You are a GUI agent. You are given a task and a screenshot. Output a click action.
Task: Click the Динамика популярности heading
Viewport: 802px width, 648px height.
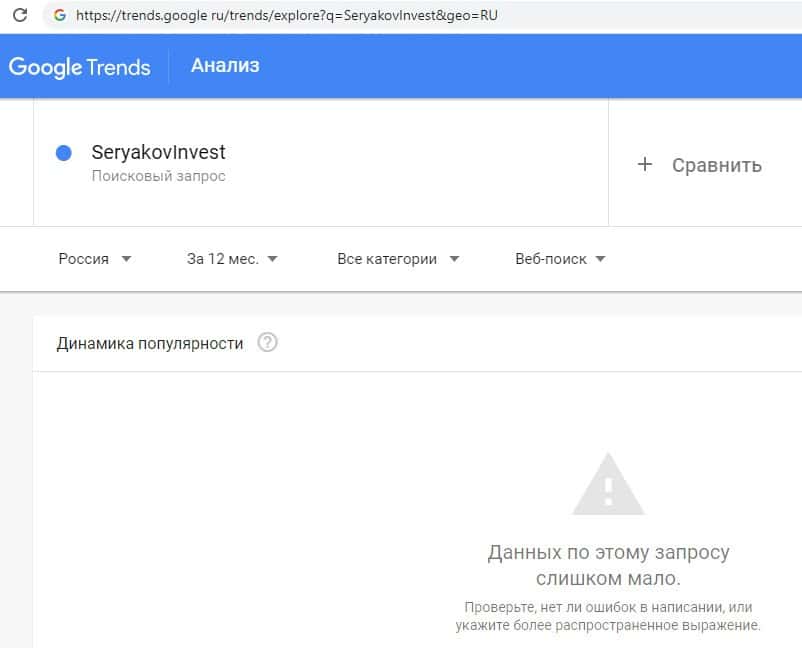pyautogui.click(x=150, y=343)
